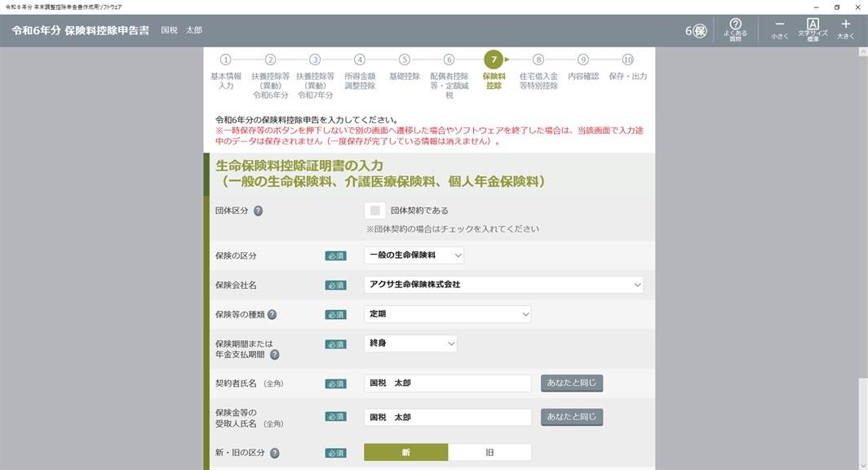Click the scrollbar down arrow
The image size is (868, 470).
[862, 466]
